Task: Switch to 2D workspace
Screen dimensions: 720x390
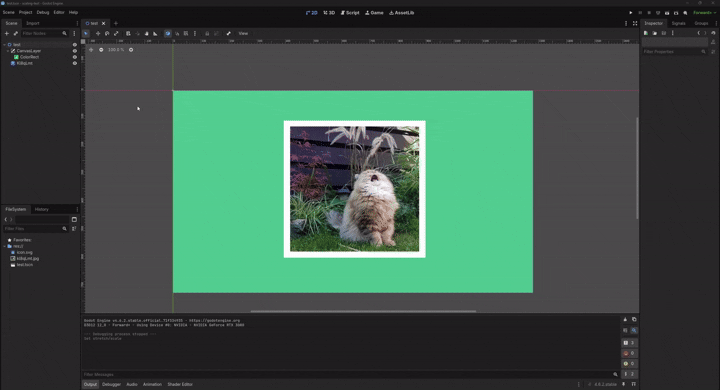Action: [311, 13]
